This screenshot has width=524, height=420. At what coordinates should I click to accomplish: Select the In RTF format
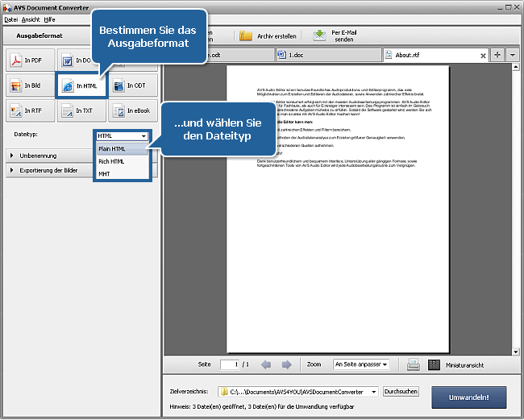click(27, 110)
